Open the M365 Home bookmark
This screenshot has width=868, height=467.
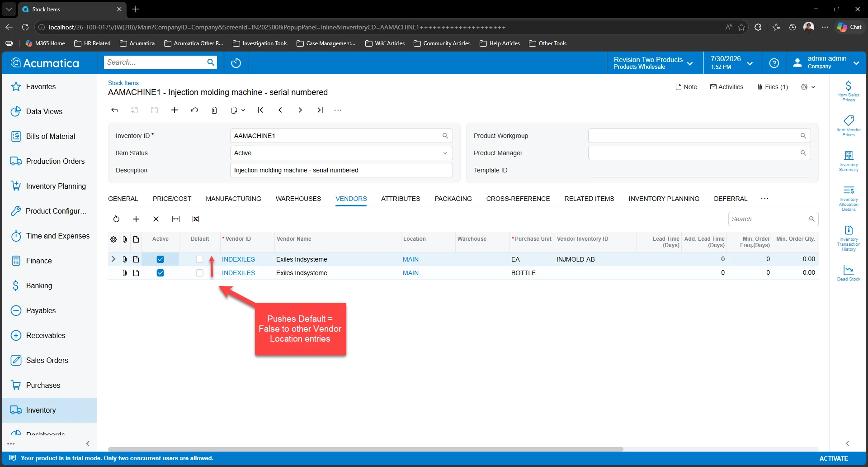click(x=45, y=43)
